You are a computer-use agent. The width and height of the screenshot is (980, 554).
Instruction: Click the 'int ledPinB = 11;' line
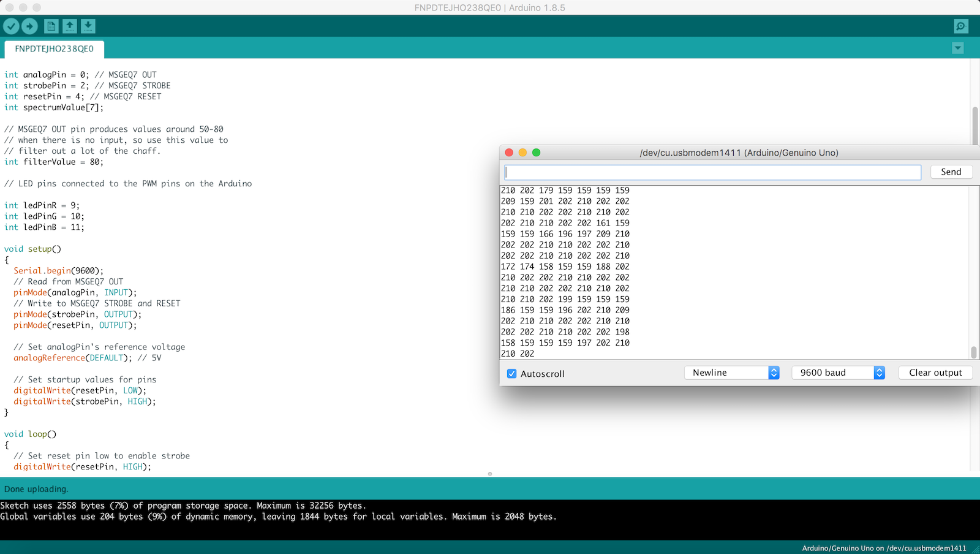44,227
